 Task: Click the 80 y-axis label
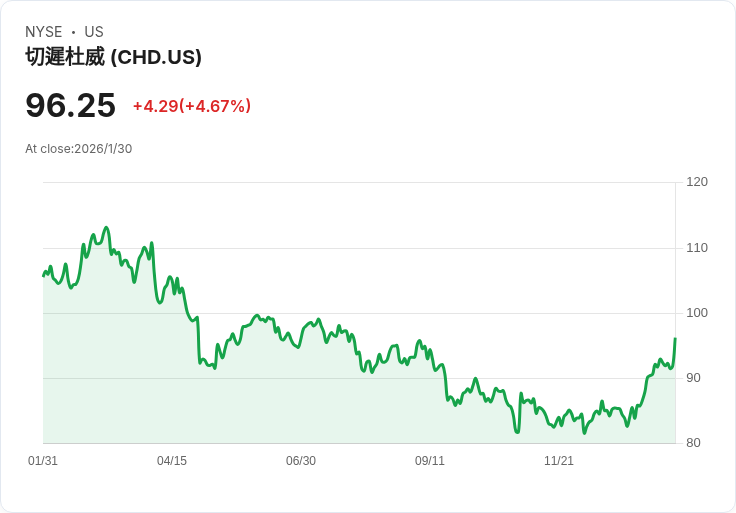[694, 443]
